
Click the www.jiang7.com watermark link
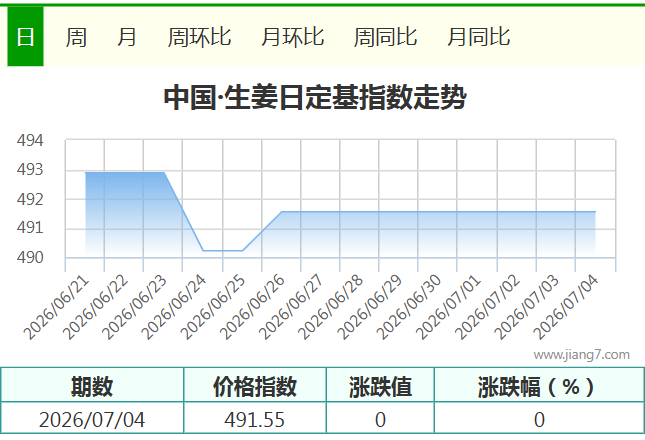pyautogui.click(x=581, y=355)
